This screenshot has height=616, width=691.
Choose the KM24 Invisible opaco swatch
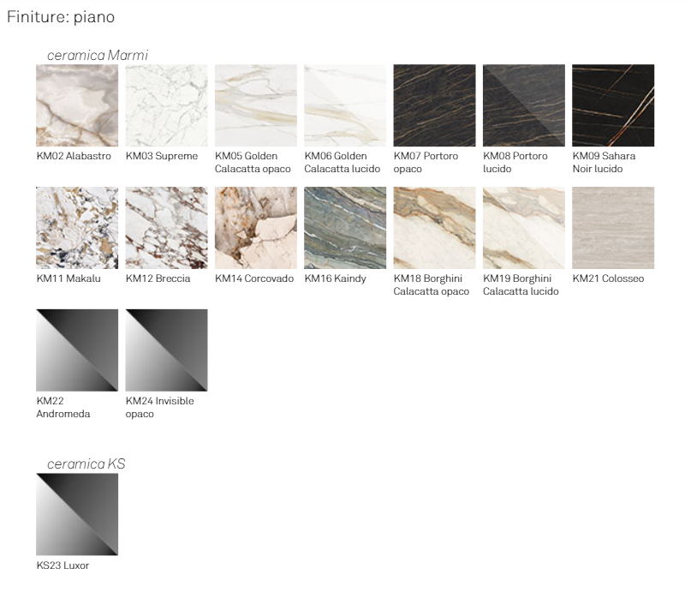[x=166, y=350]
